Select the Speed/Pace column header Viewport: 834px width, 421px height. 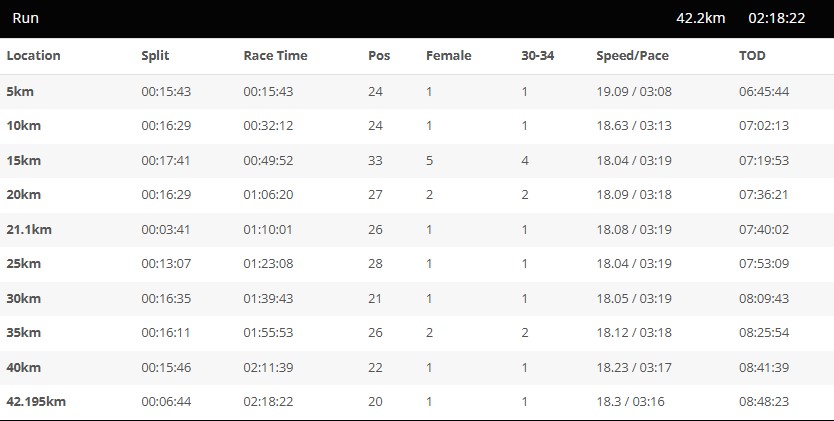pos(632,55)
